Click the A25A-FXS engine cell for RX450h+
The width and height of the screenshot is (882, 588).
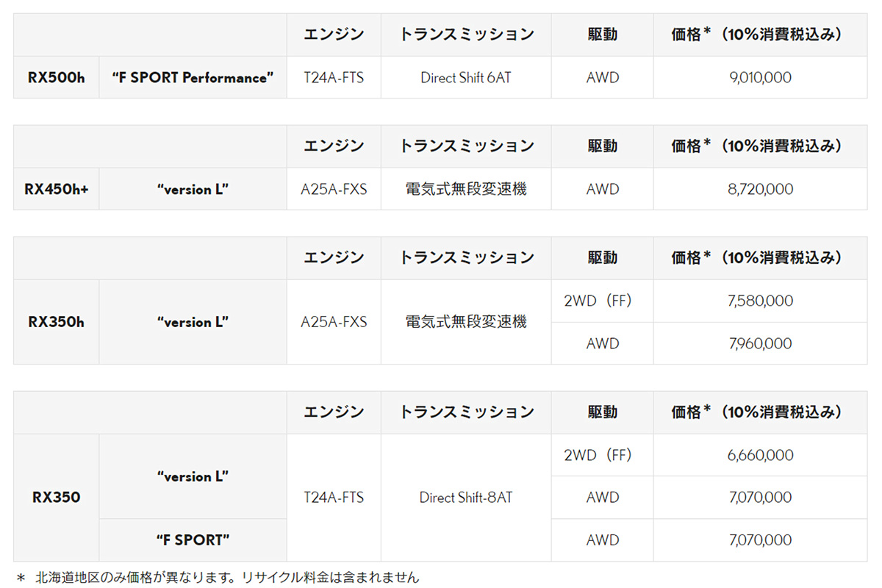pyautogui.click(x=334, y=190)
